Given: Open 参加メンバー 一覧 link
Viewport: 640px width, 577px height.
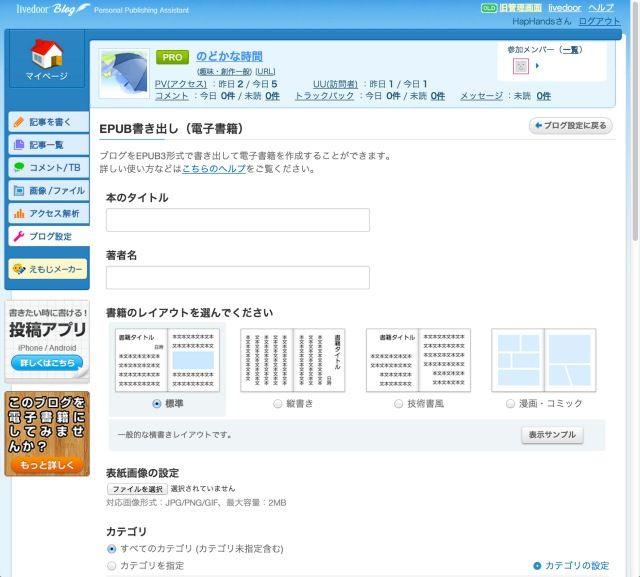Looking at the screenshot, I should click(x=571, y=50).
